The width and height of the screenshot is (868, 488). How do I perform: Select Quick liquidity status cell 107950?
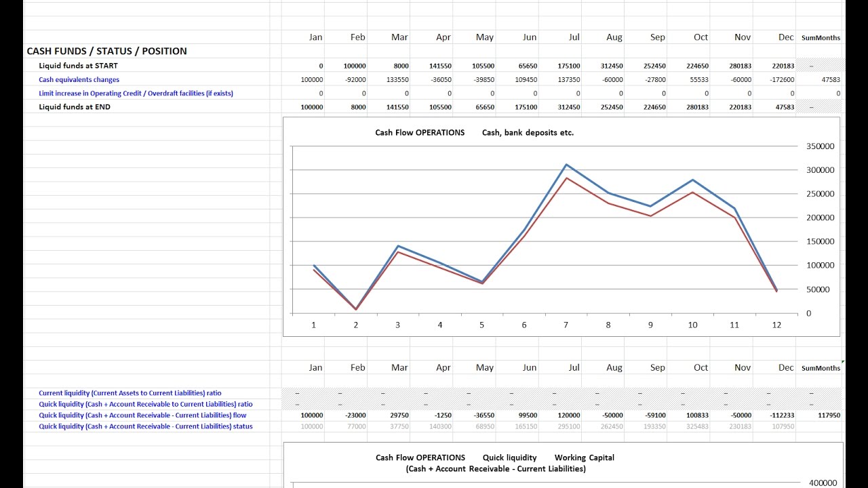(x=783, y=427)
